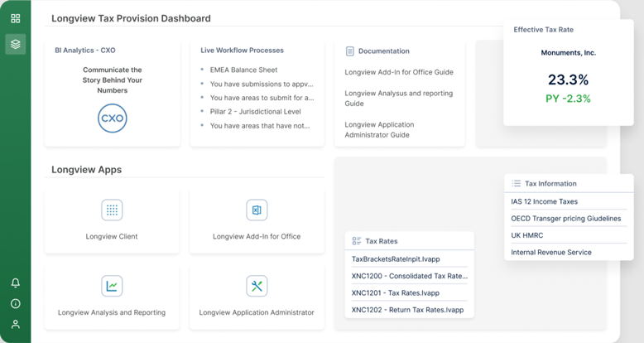Open Longview Add-In for Office Guide
The height and width of the screenshot is (343, 644).
[399, 72]
